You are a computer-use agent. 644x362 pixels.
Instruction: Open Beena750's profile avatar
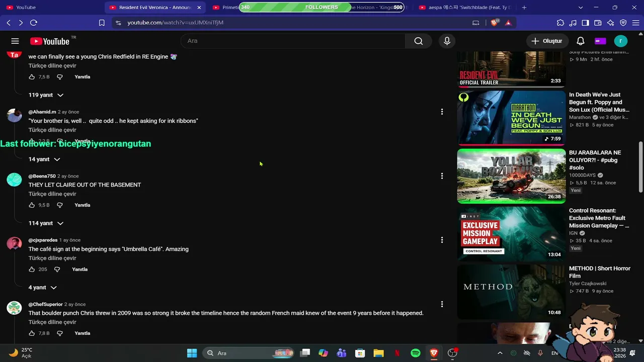(x=14, y=179)
